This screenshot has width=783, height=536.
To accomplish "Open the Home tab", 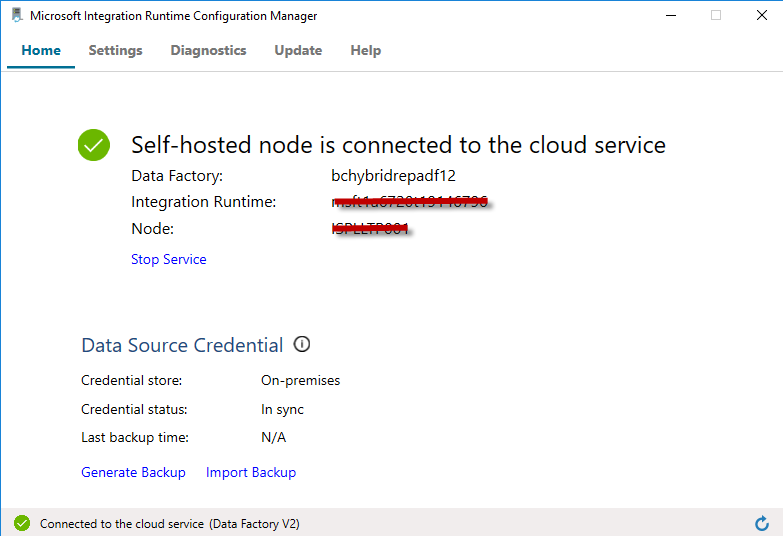I will click(41, 50).
